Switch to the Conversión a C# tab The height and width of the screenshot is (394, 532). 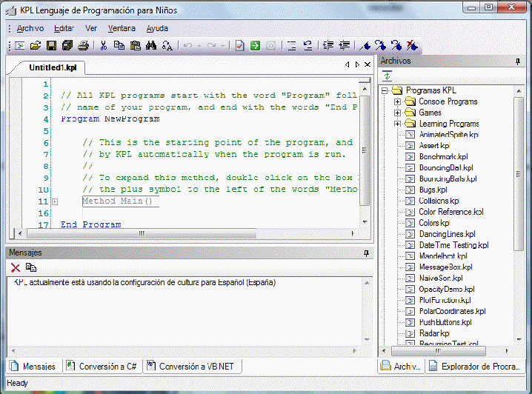[102, 366]
